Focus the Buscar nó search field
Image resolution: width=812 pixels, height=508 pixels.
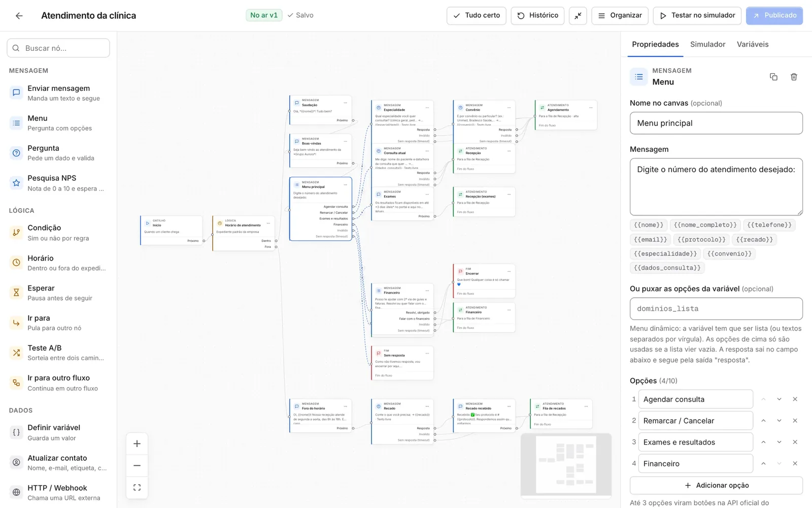(x=58, y=48)
